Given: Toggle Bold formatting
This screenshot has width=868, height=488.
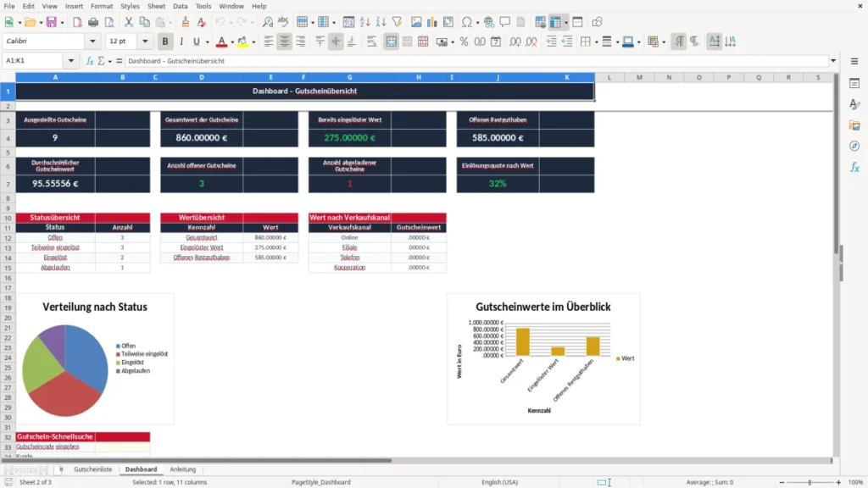Looking at the screenshot, I should point(165,42).
